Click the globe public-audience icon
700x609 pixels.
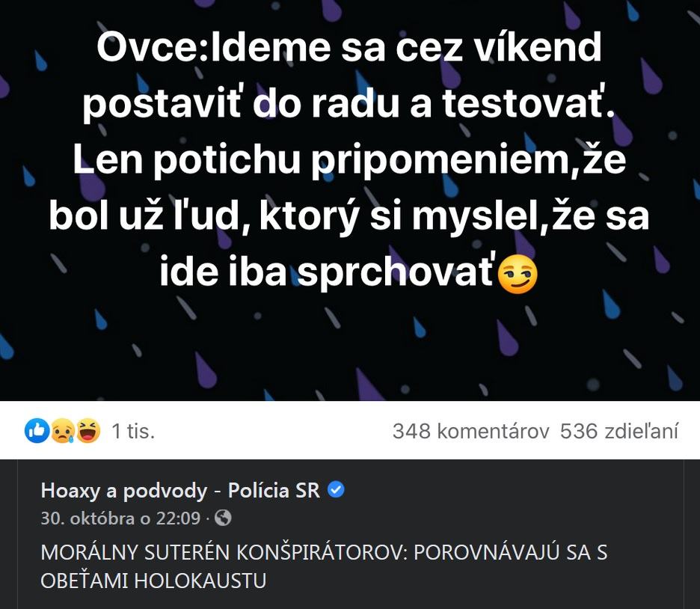pyautogui.click(x=223, y=518)
